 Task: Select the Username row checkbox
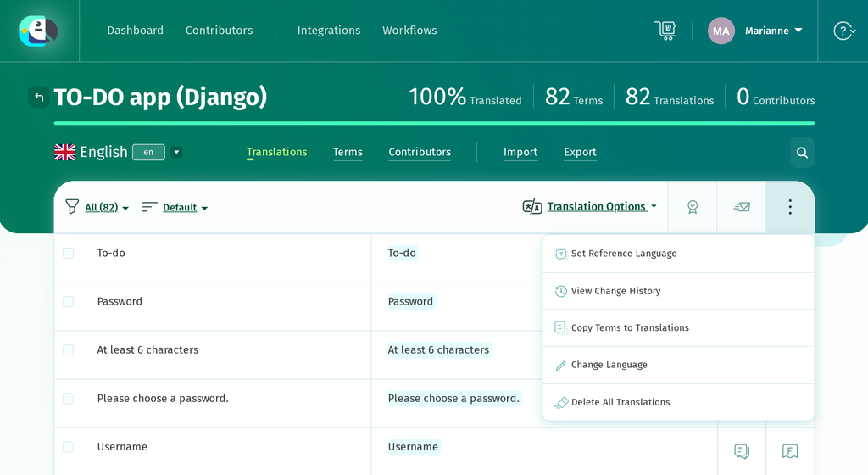(x=68, y=447)
